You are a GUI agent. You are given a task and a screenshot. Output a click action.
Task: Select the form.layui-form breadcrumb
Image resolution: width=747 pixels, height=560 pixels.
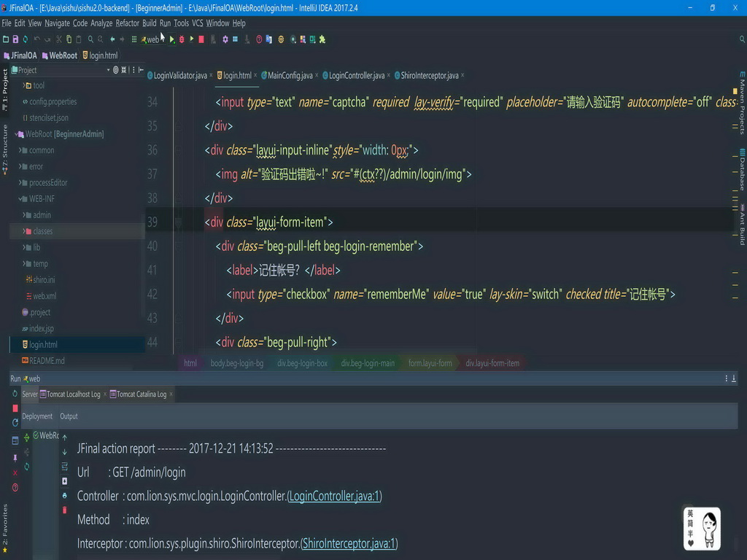(430, 362)
